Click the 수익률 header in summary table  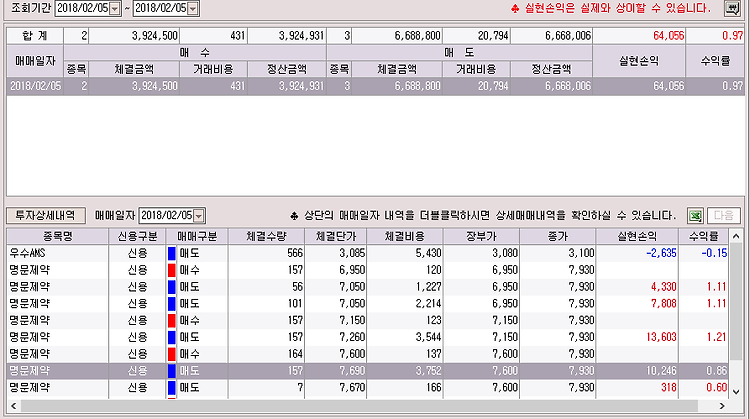715,61
